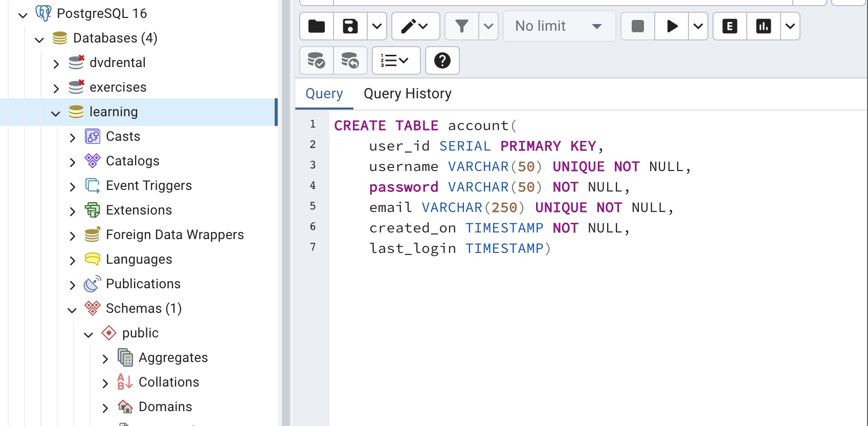Click the Foreign Data Wrappers icon
This screenshot has width=868, height=426.
tap(93, 235)
